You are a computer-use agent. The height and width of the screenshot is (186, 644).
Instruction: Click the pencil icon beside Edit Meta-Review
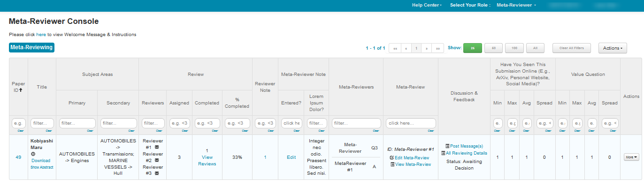392,158
